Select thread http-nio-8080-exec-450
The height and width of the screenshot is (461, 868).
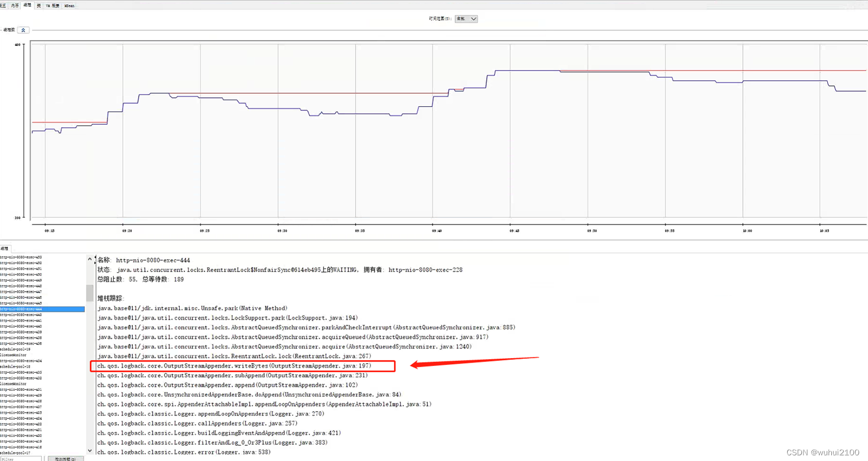click(x=21, y=274)
